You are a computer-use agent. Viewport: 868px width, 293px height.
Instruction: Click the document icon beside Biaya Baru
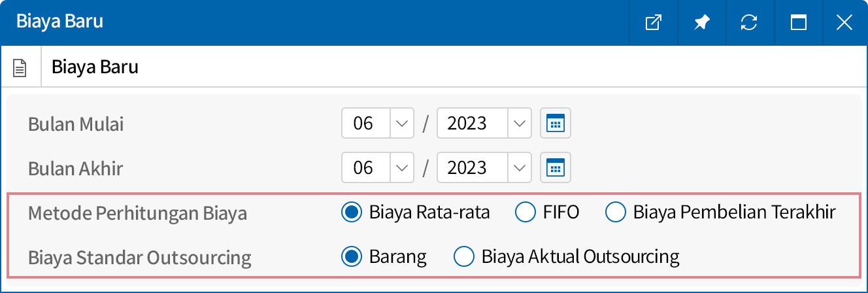[x=20, y=67]
